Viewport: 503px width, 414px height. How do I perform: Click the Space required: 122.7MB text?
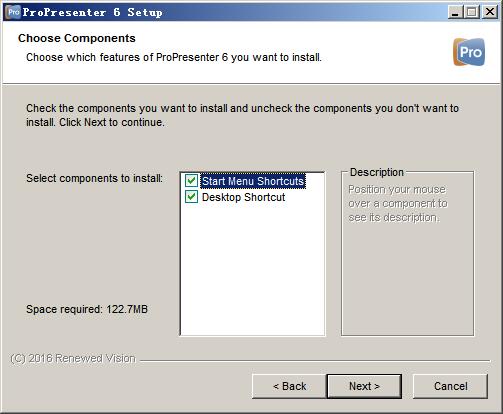[87, 309]
